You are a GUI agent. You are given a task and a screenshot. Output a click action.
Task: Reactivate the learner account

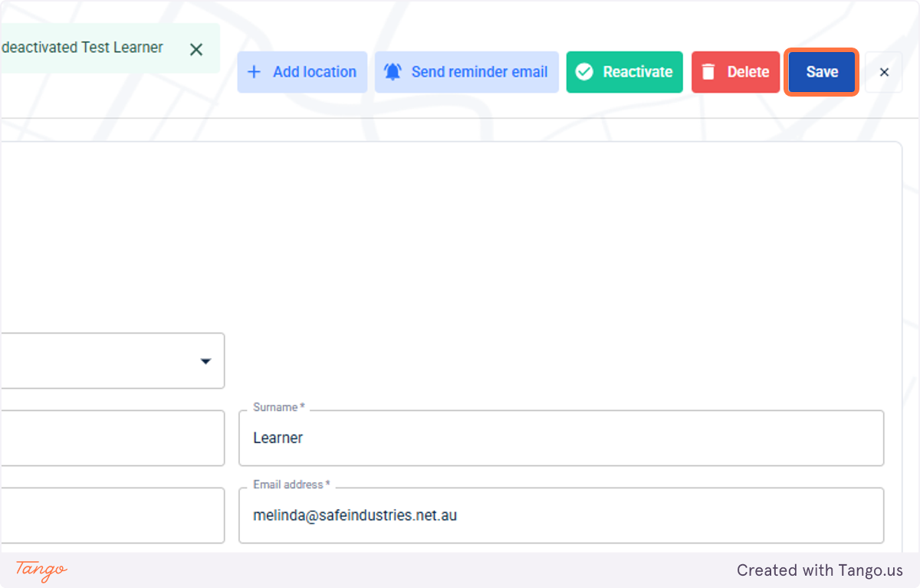click(x=625, y=72)
